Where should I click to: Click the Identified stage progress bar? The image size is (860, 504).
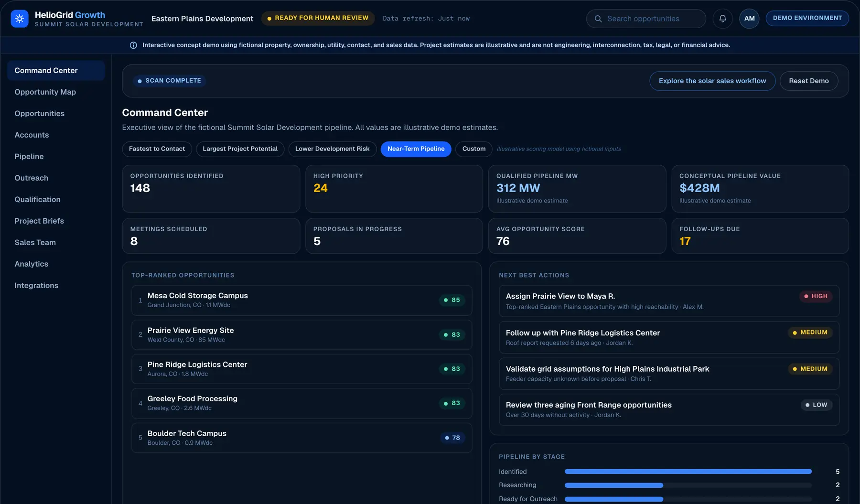[688, 472]
